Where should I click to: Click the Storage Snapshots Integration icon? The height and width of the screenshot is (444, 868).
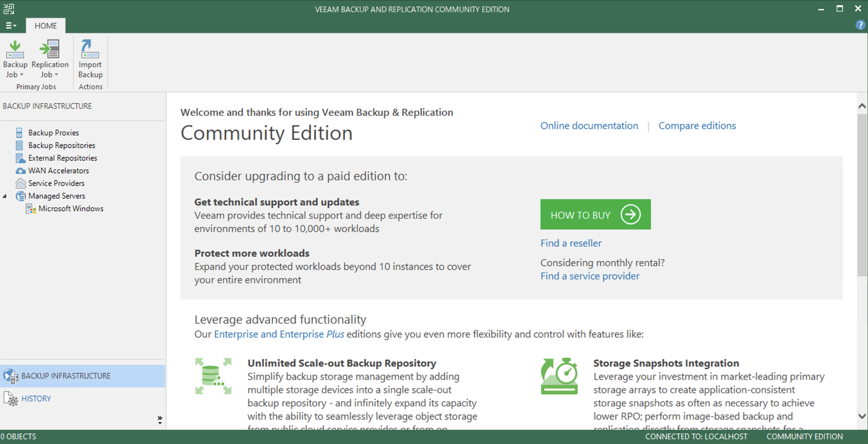559,376
